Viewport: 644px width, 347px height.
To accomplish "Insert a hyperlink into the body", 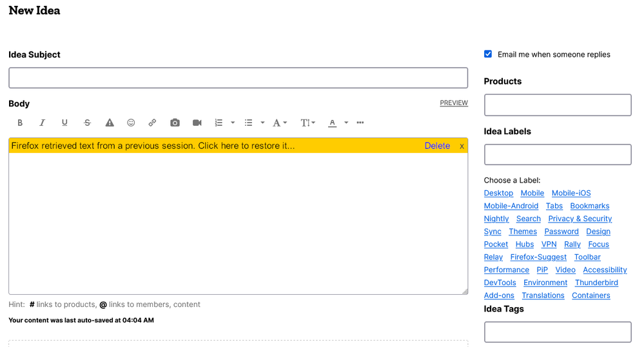I will pyautogui.click(x=152, y=123).
